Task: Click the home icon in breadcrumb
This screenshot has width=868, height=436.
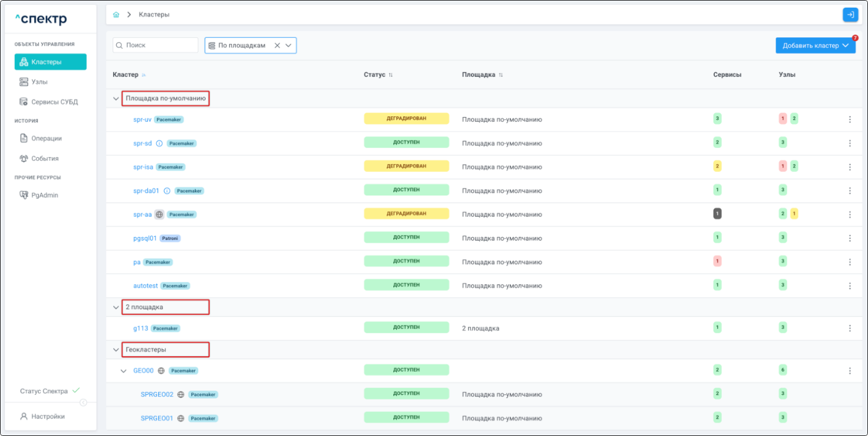Action: click(116, 15)
